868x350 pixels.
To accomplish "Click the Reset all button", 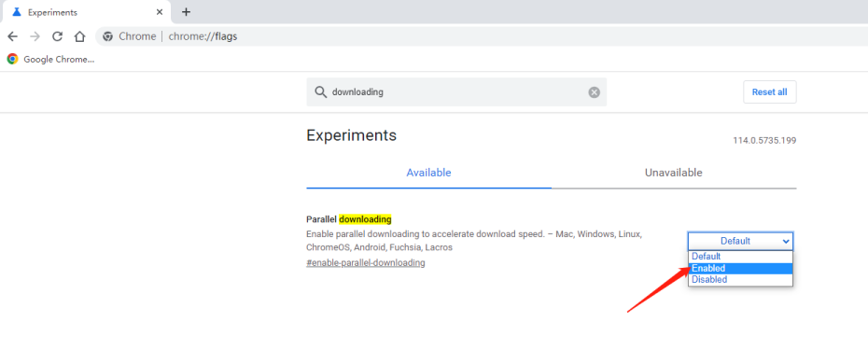I will [769, 91].
